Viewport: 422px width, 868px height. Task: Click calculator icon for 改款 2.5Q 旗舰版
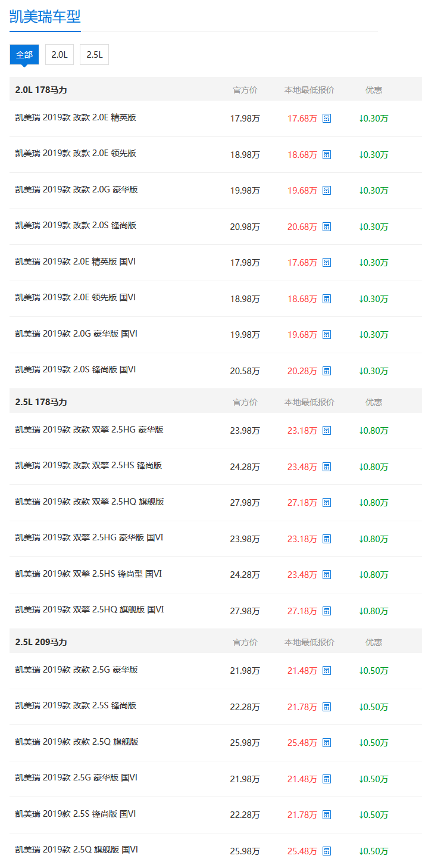(327, 743)
